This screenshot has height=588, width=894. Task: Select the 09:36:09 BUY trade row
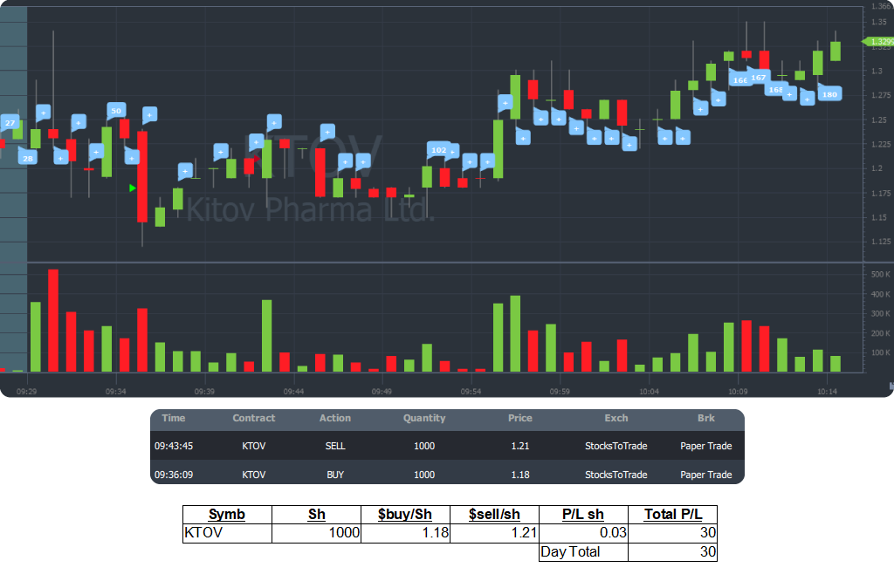(447, 475)
